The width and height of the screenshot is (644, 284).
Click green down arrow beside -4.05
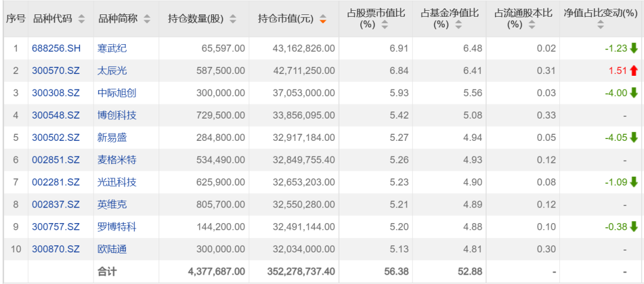point(634,138)
